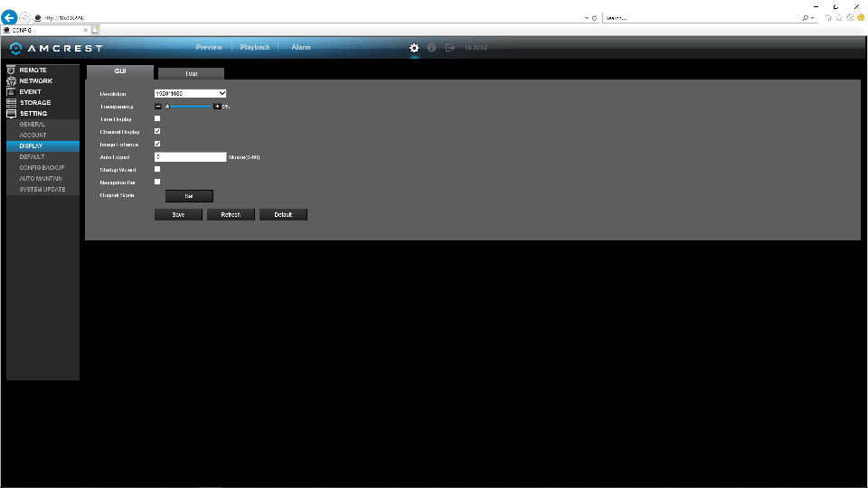Open the browser home icon
Viewport: 868px width, 488px height.
(828, 18)
